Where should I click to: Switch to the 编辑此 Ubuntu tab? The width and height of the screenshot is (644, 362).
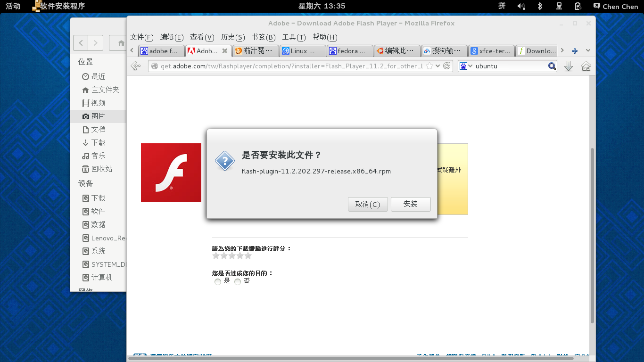pos(396,51)
